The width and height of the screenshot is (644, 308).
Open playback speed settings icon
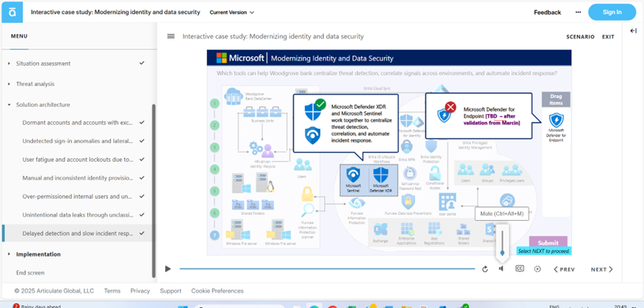(x=537, y=269)
